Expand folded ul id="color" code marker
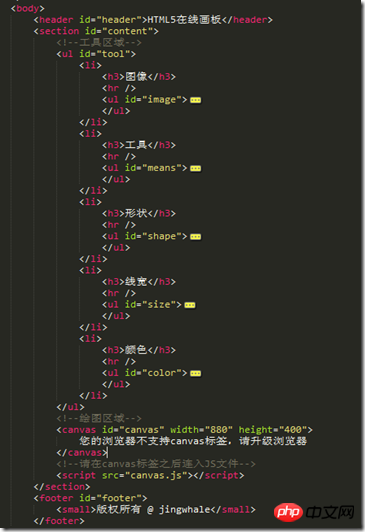 point(195,373)
